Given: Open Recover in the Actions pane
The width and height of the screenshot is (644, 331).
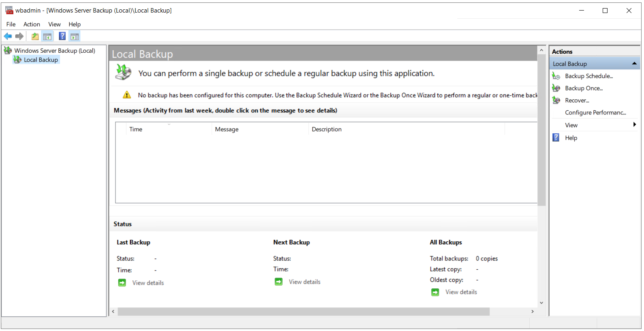Looking at the screenshot, I should coord(577,101).
